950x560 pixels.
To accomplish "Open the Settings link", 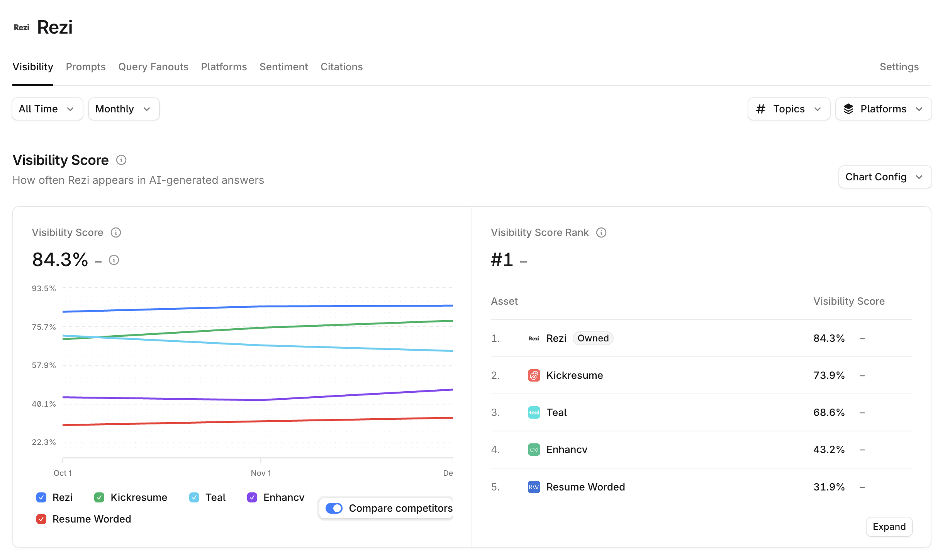I will [x=899, y=67].
